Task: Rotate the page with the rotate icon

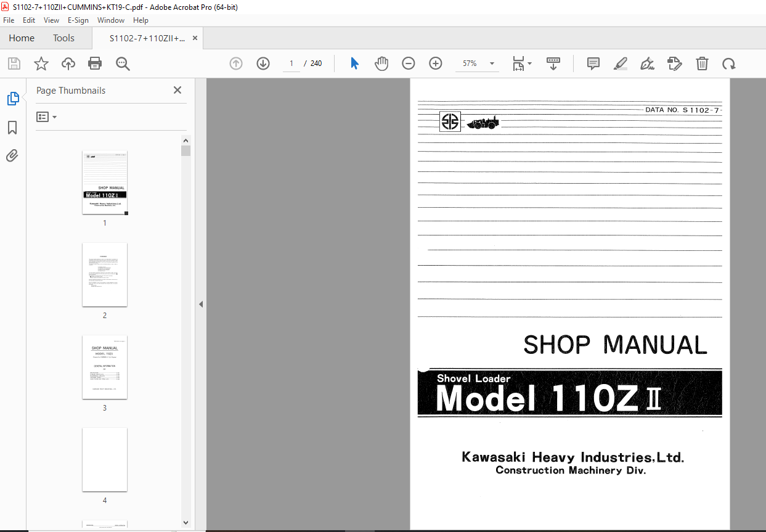Action: tap(729, 63)
